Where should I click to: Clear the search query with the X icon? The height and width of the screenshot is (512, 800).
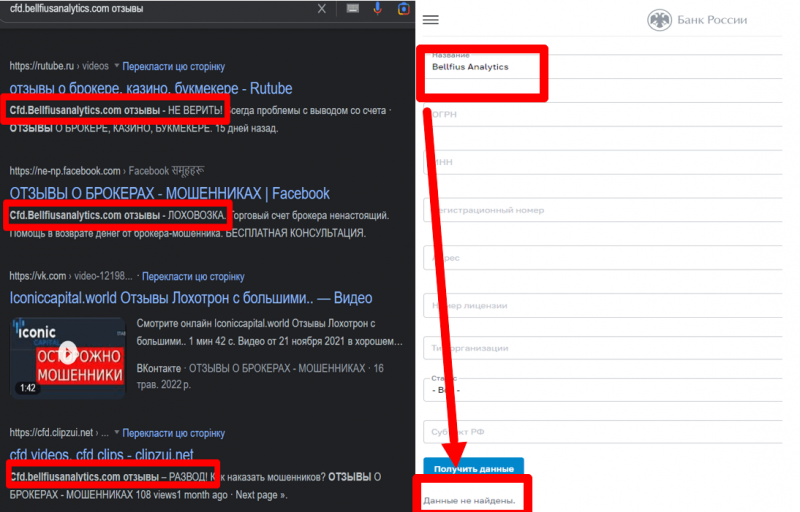click(321, 9)
